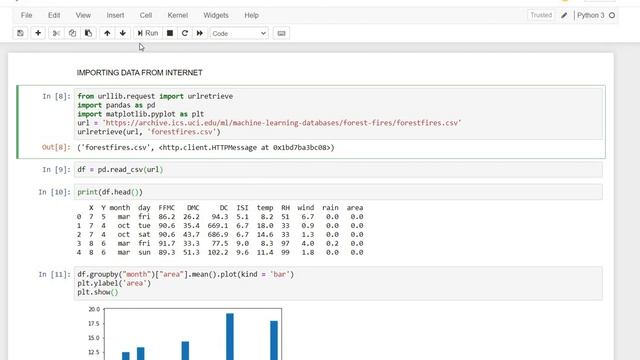
Task: Open the Insert menu
Action: click(115, 15)
